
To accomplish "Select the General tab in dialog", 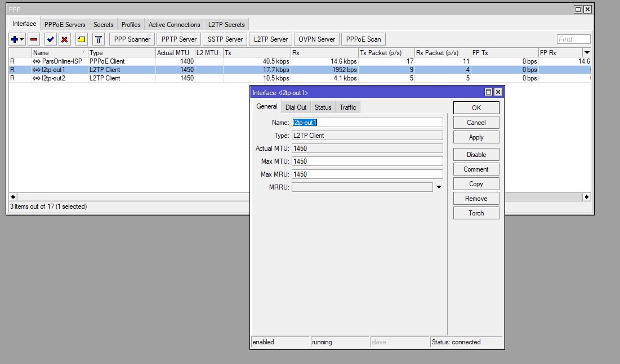I will tap(267, 106).
